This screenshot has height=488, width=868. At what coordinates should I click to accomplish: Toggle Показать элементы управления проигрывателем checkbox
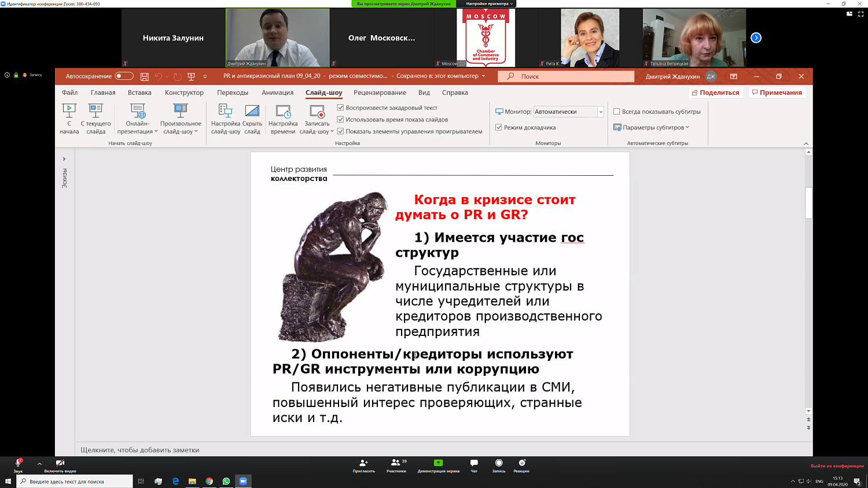(340, 131)
